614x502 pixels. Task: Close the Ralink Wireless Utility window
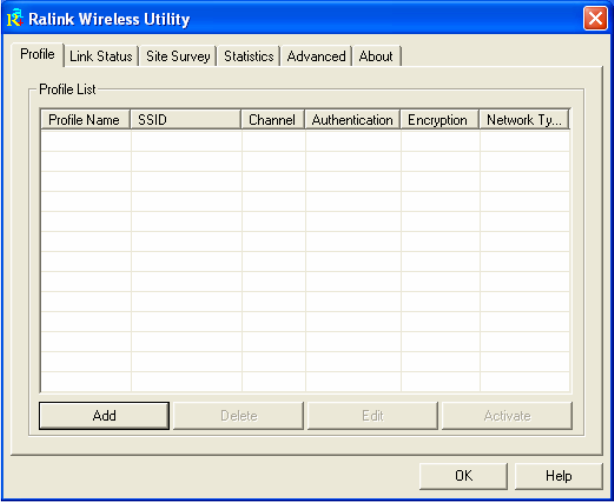pyautogui.click(x=595, y=18)
